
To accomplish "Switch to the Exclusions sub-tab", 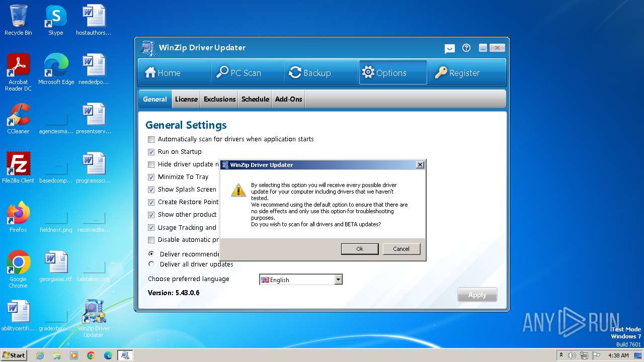I will [x=219, y=99].
